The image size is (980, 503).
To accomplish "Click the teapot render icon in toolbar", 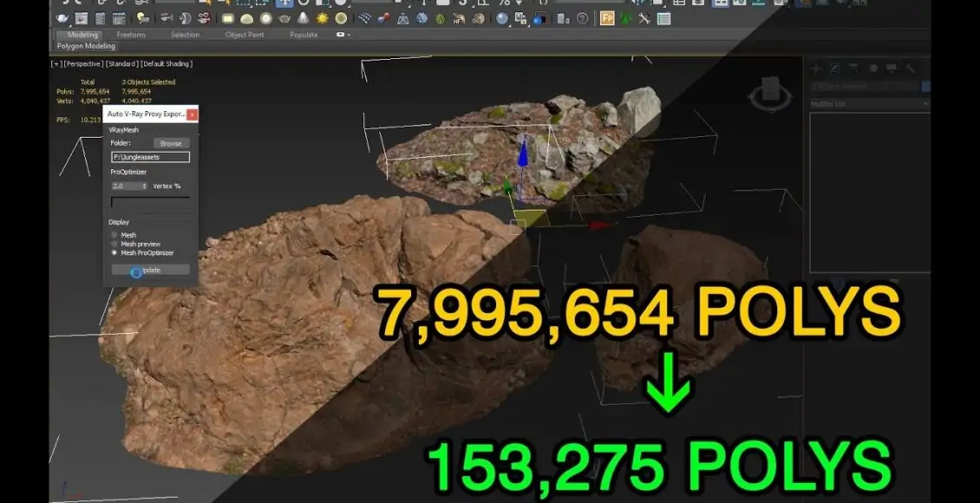I will point(64,18).
